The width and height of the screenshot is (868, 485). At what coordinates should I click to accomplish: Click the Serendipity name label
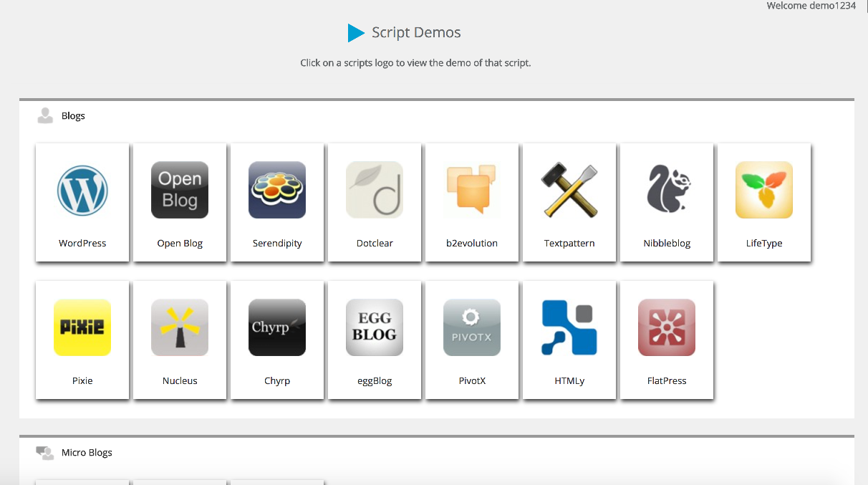click(277, 244)
